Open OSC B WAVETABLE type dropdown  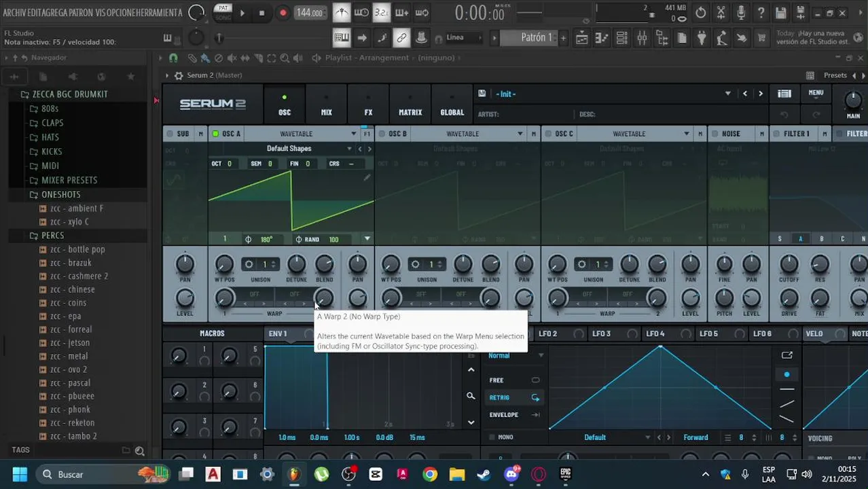coord(469,134)
